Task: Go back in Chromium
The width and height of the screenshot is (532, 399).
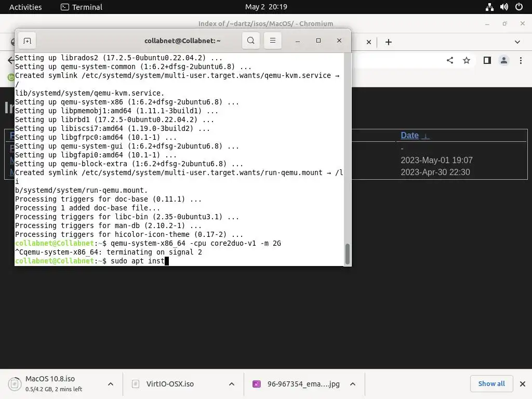Action: [10, 60]
